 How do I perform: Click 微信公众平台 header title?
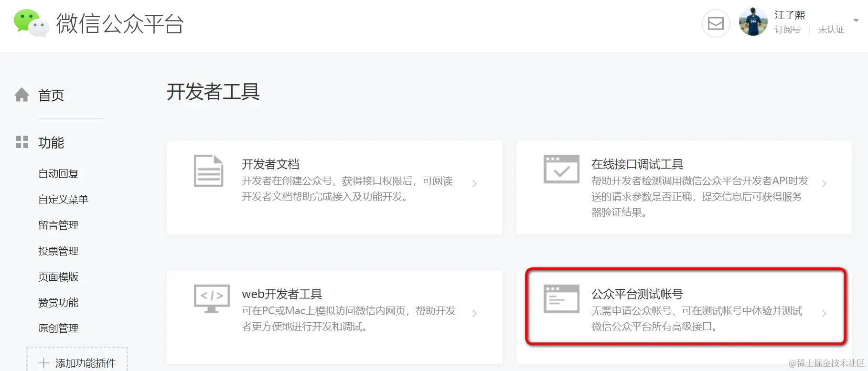click(120, 23)
